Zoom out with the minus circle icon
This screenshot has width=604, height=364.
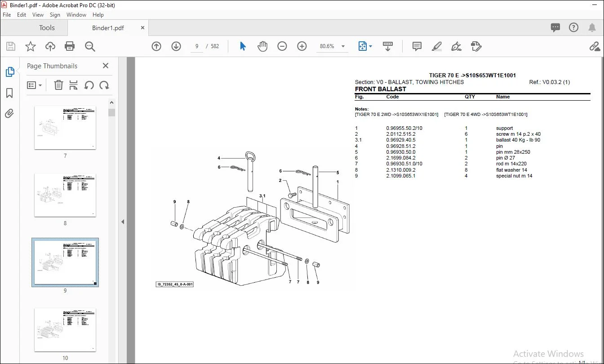coord(282,46)
